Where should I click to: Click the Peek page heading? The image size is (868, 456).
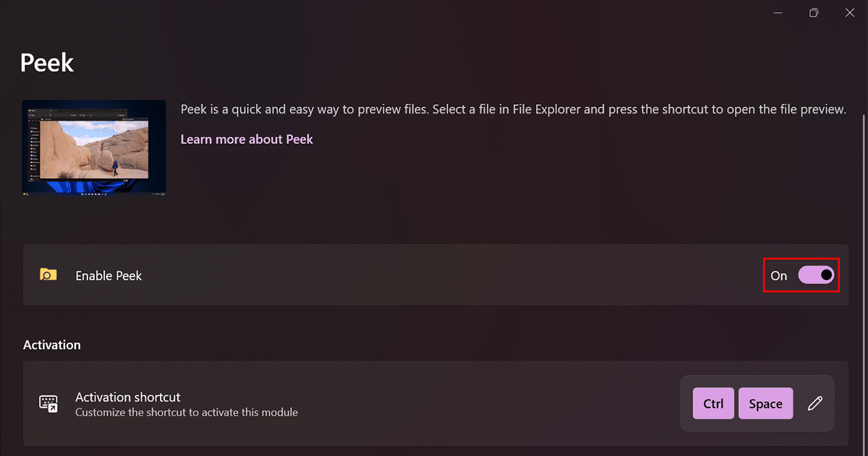[x=47, y=63]
